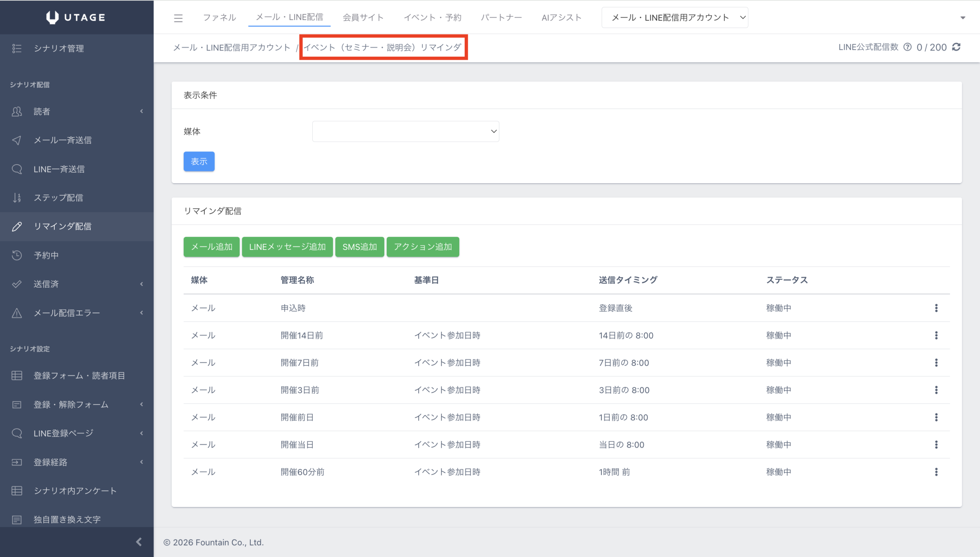Click the LINE delivery count refresh icon
The image size is (980, 557).
(956, 47)
